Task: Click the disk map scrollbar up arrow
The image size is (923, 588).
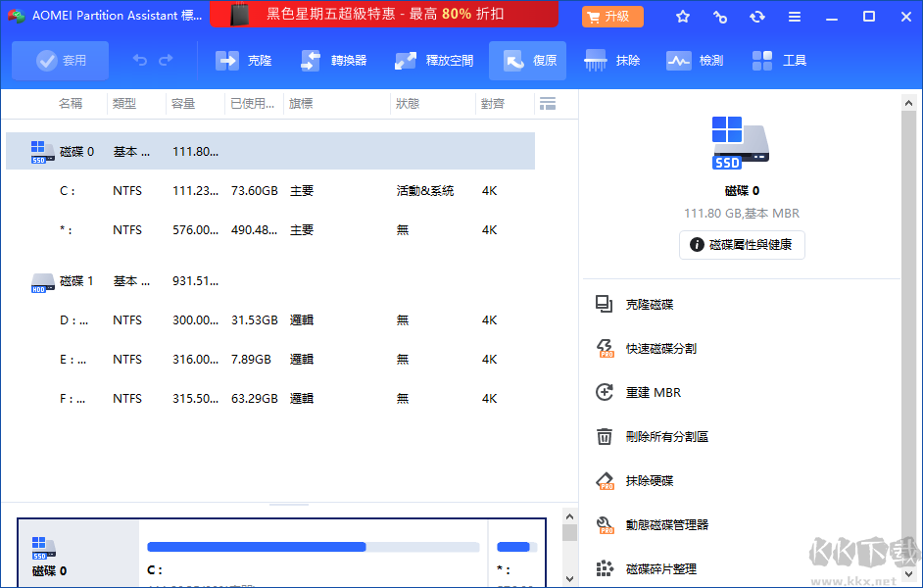Action: 569,516
